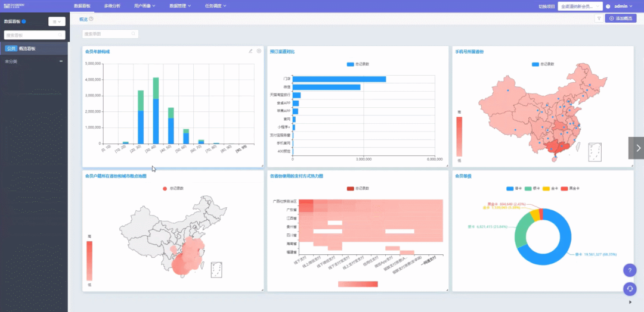
Task: Toggle the 银卡 legend item in 会员等级
Action: click(x=532, y=189)
